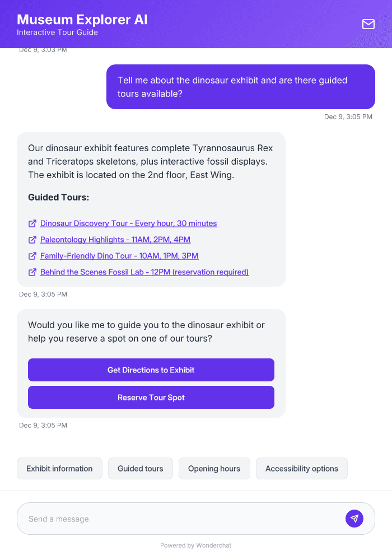Select the user's question message bubble

(240, 87)
